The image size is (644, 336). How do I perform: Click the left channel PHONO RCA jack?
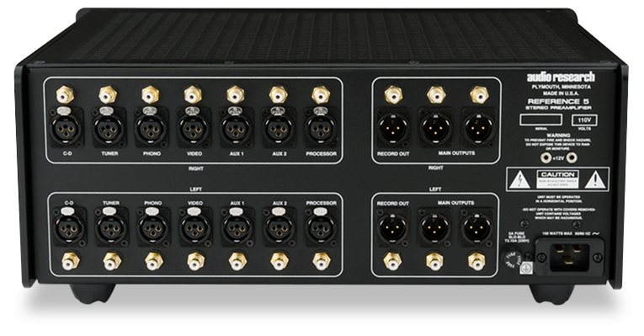click(154, 261)
